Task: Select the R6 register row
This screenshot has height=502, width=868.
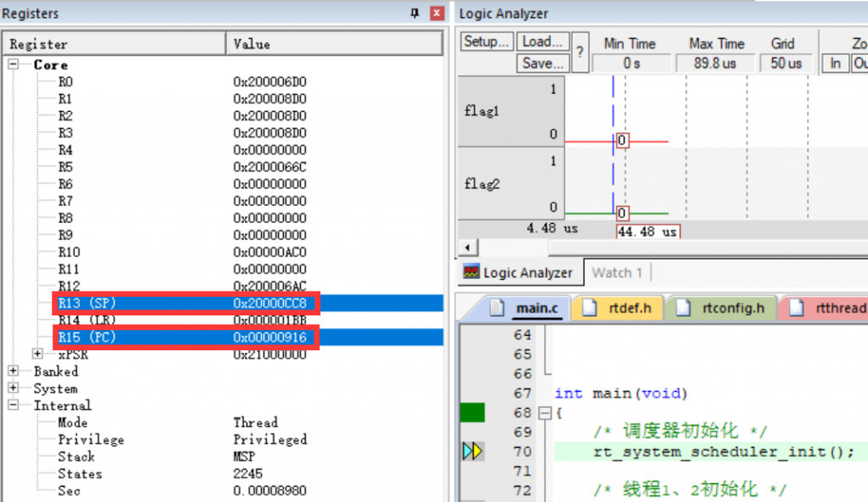Action: (x=224, y=184)
